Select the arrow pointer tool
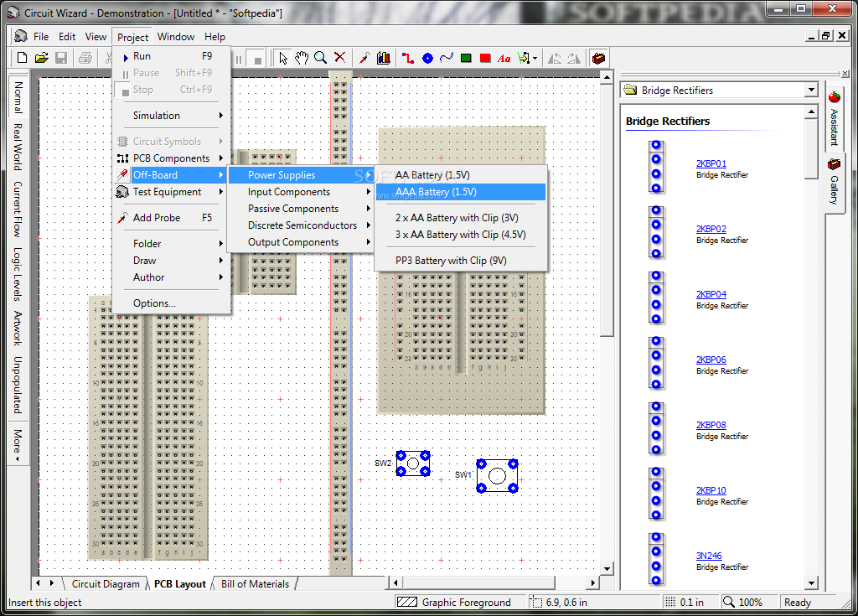The image size is (858, 616). click(x=283, y=58)
